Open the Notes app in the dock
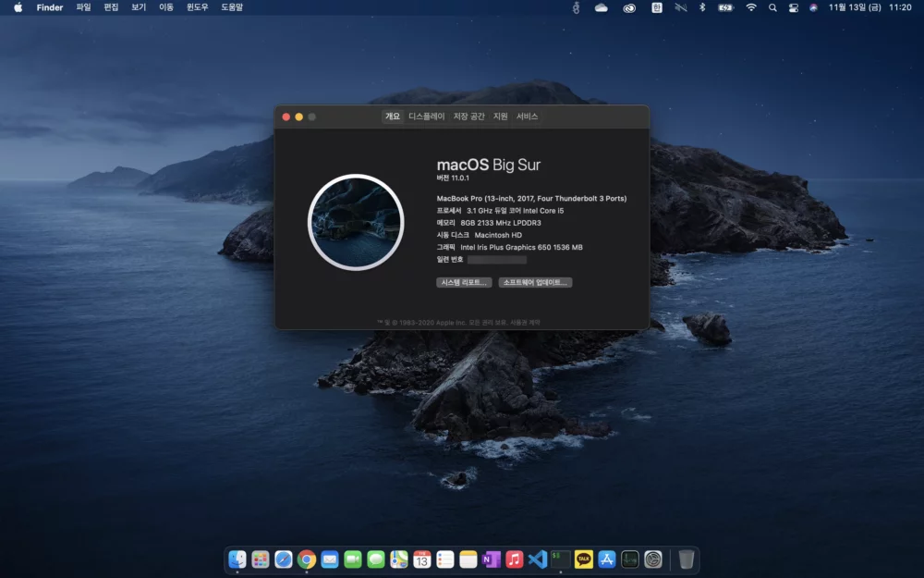Viewport: 924px width, 578px height. [x=468, y=560]
